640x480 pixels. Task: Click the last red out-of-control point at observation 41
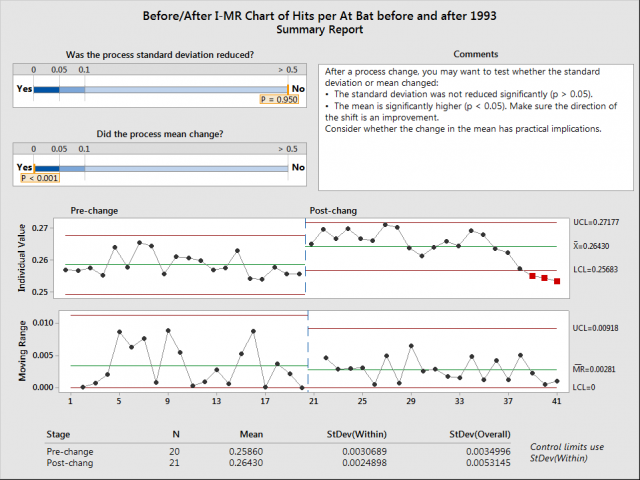[557, 282]
